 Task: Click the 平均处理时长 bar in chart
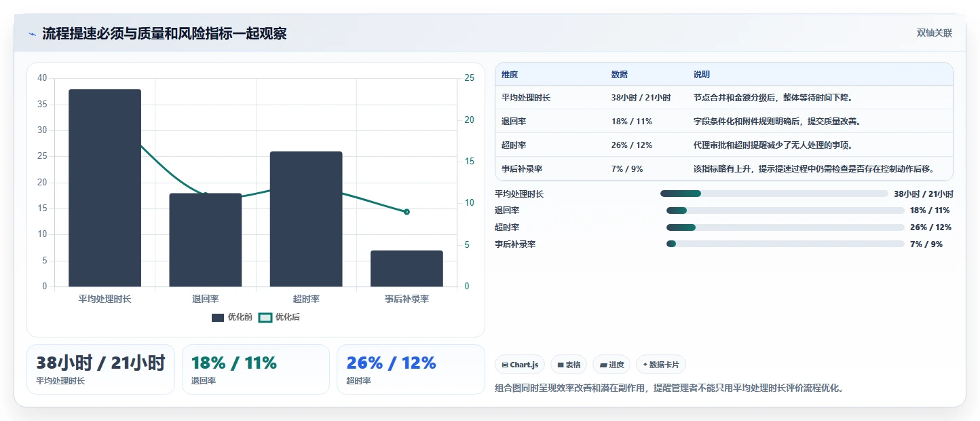click(105, 187)
